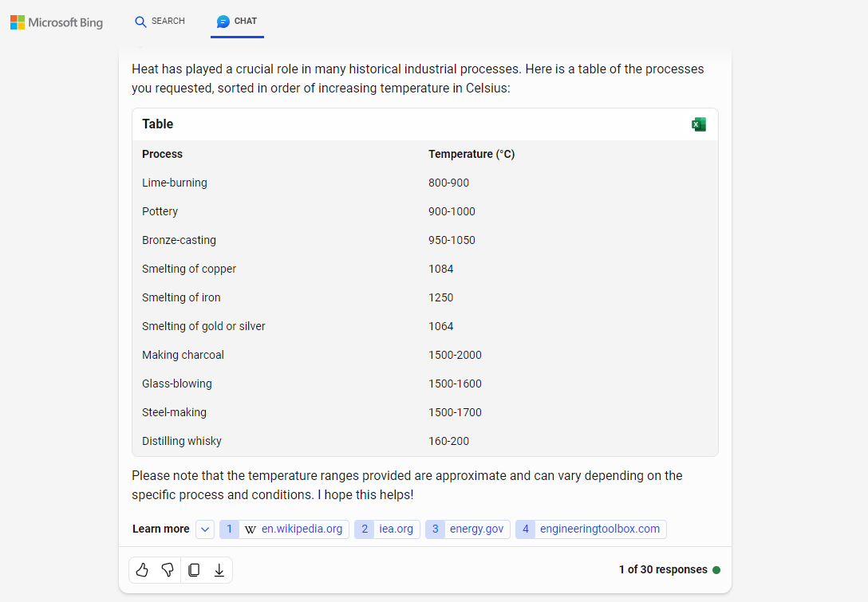Visit the energy.gov source link

tap(468, 529)
